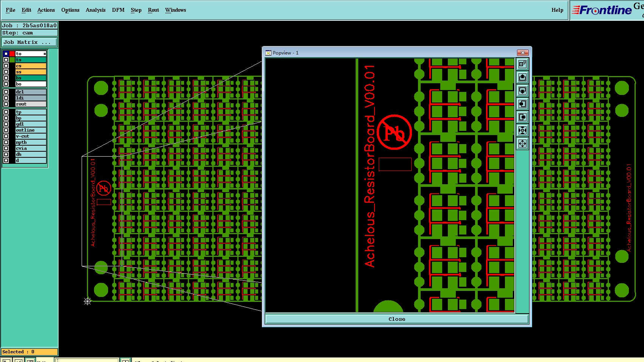Click the 'Selected : 0' status field
Image resolution: width=644 pixels, height=362 pixels.
pyautogui.click(x=29, y=352)
